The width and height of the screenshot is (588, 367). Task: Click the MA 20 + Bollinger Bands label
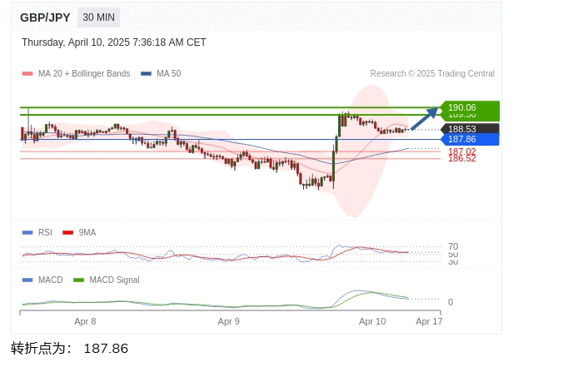coord(84,73)
